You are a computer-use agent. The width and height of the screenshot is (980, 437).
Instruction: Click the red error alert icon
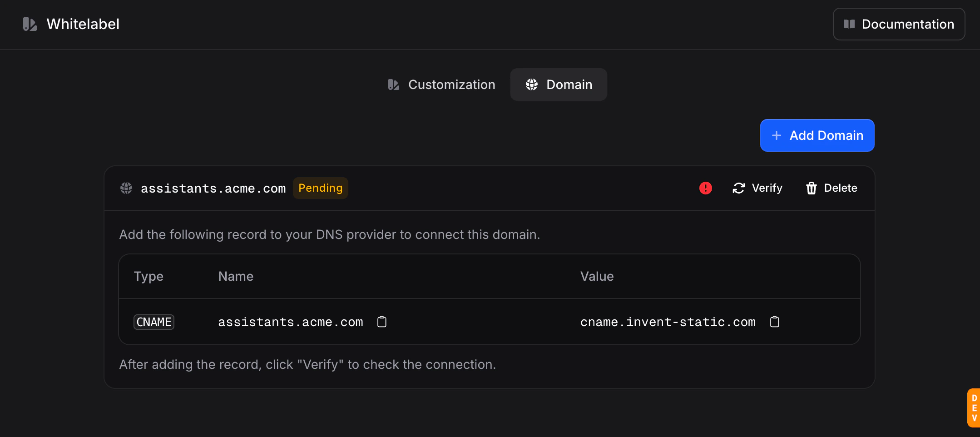(x=706, y=188)
